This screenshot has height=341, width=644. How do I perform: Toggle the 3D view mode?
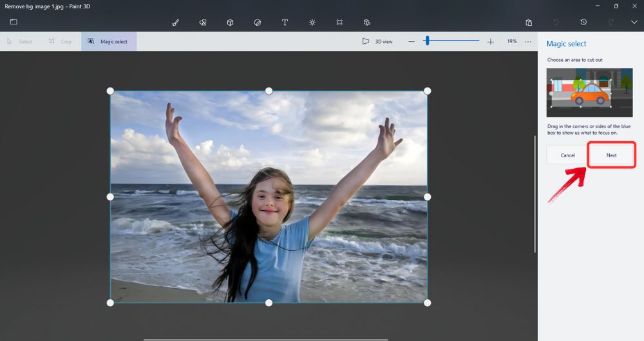pyautogui.click(x=377, y=41)
